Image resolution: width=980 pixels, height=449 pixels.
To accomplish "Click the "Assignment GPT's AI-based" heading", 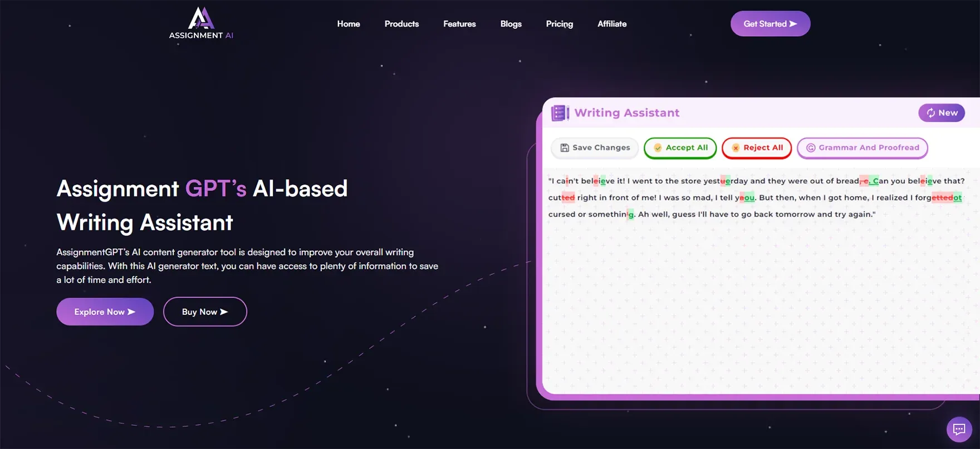I will tap(202, 189).
